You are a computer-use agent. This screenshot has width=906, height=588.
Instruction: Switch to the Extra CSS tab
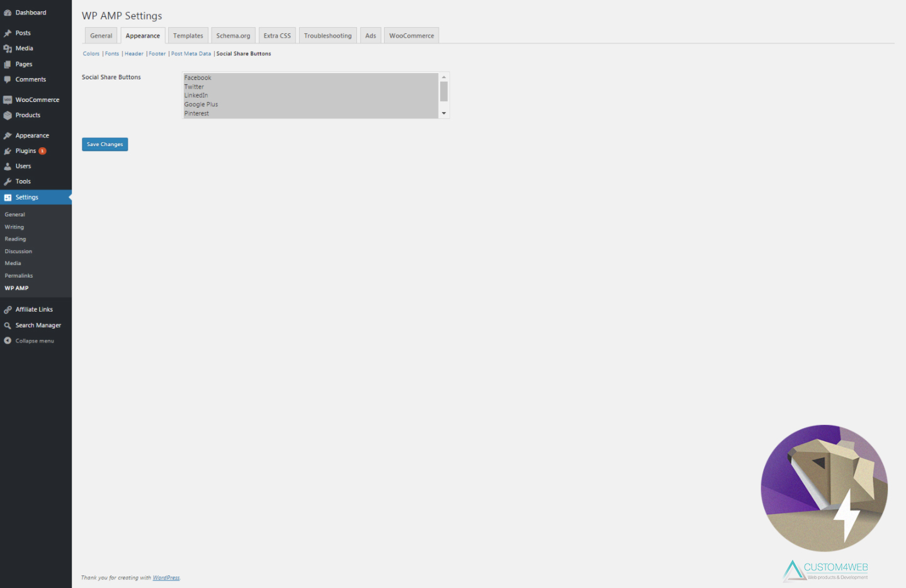(x=277, y=36)
